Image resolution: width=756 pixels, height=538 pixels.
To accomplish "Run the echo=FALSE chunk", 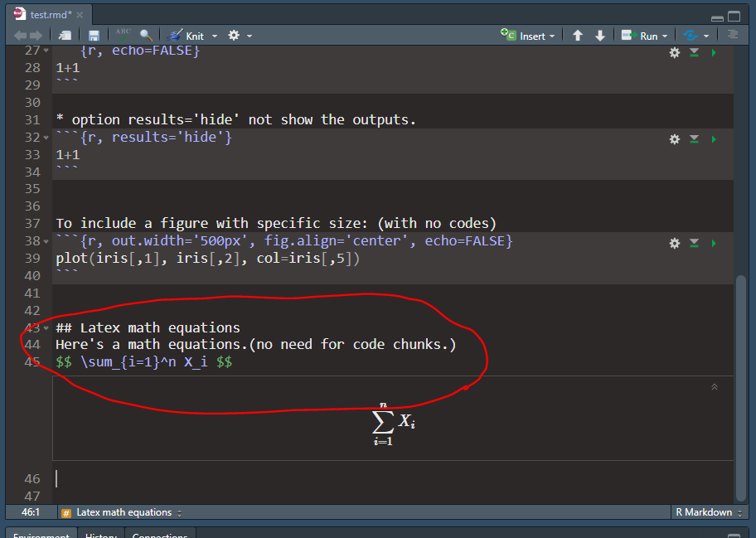I will (x=714, y=52).
